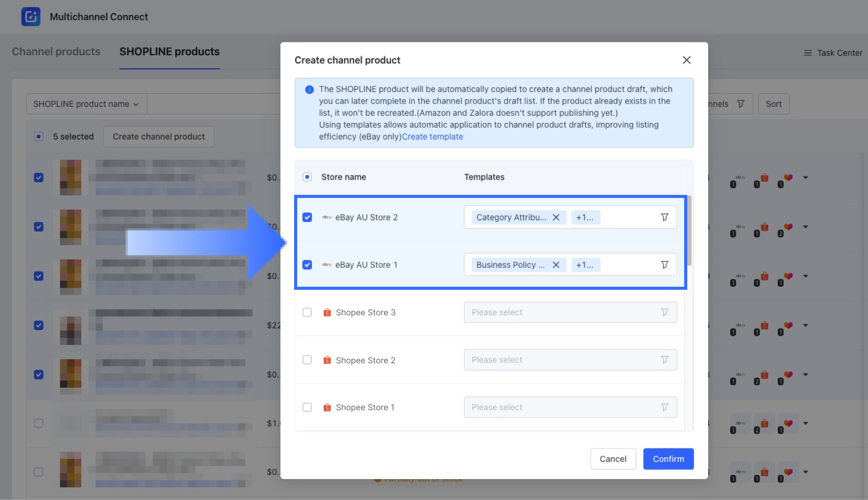Click the Multichannel Connect app logo

(31, 17)
